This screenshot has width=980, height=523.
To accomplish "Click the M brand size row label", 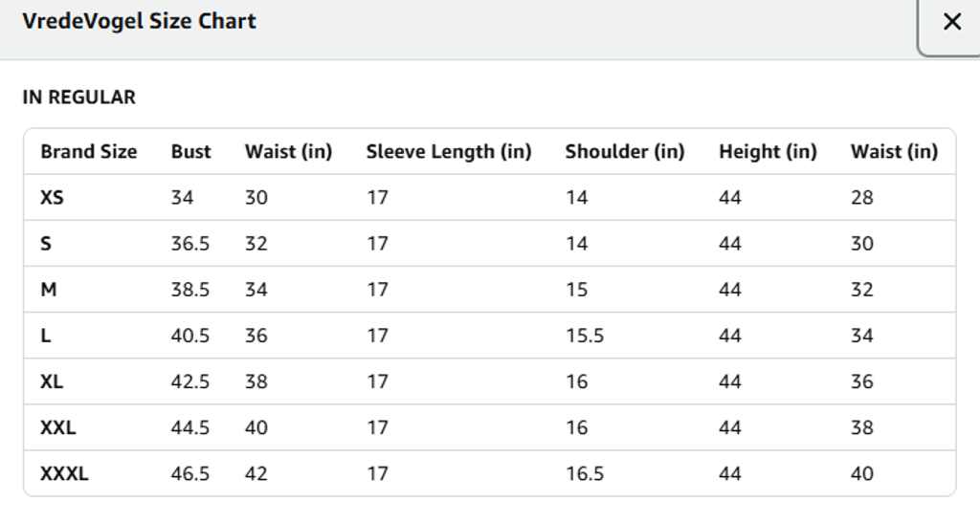I will click(x=48, y=290).
